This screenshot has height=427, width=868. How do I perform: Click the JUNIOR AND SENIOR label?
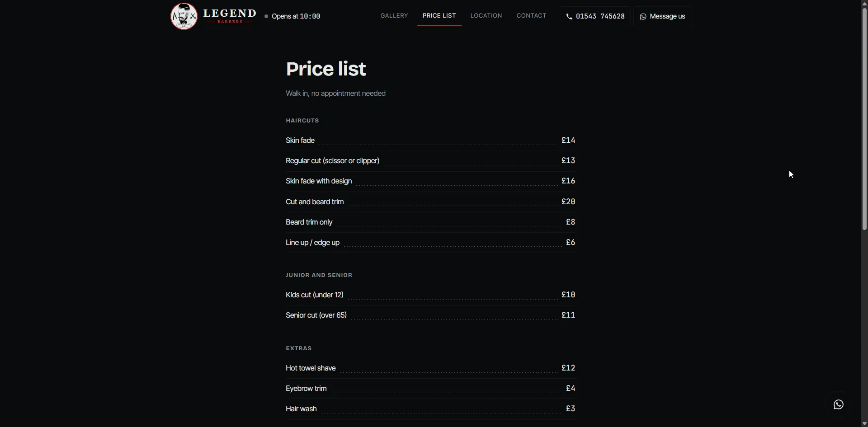click(x=319, y=275)
